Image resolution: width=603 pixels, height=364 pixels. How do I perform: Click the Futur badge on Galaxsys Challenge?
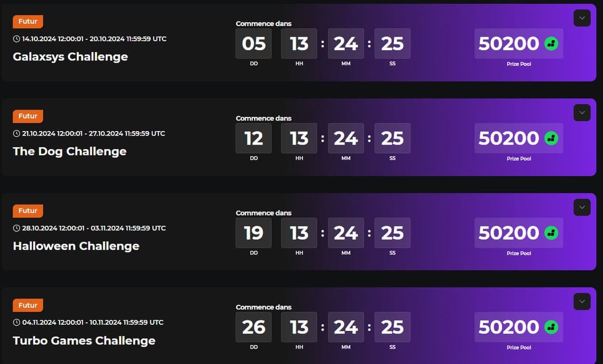(28, 22)
